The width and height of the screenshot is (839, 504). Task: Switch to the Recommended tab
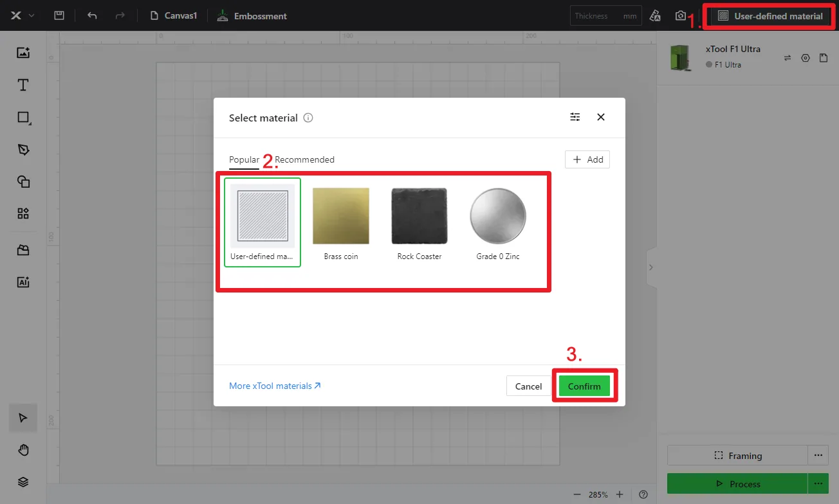(x=304, y=159)
